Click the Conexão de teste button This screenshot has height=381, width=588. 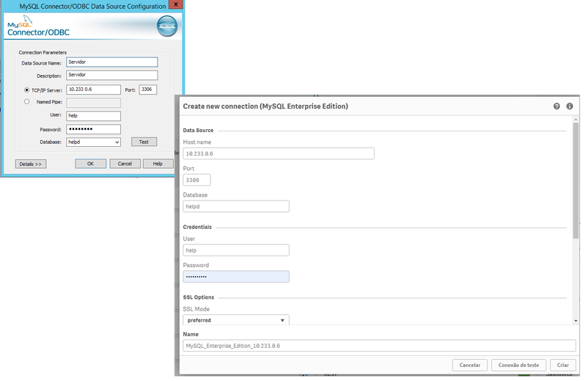coord(518,365)
